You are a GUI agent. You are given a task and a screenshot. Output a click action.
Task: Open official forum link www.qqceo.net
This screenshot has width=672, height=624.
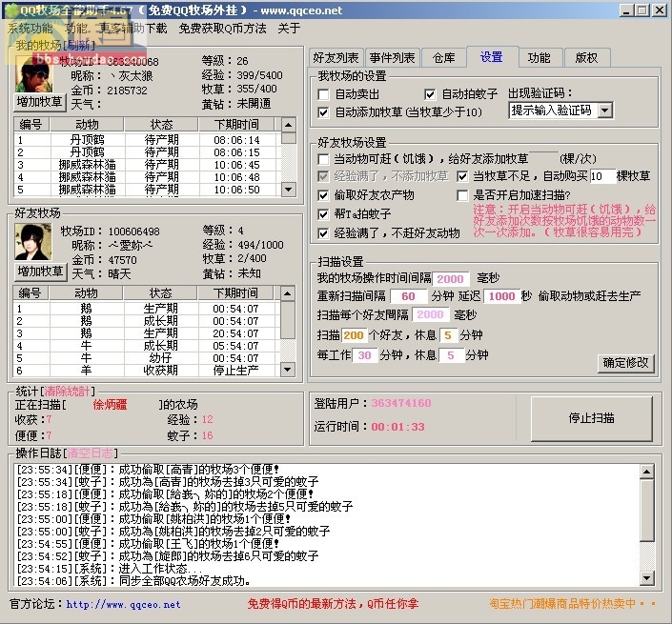point(123,604)
